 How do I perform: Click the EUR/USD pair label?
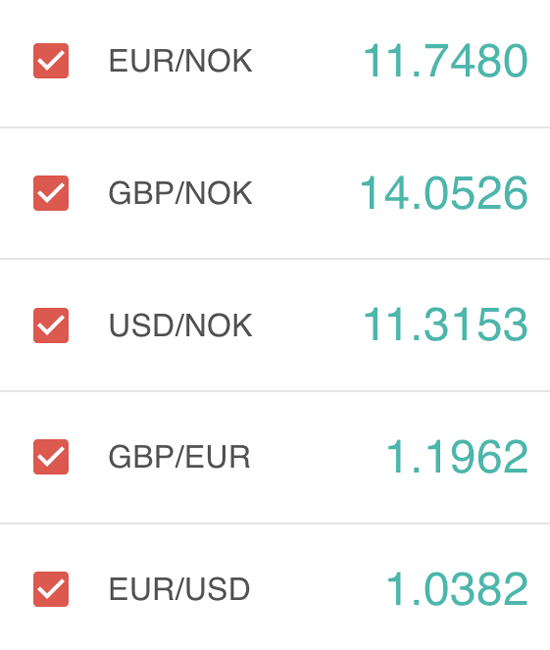tap(179, 589)
